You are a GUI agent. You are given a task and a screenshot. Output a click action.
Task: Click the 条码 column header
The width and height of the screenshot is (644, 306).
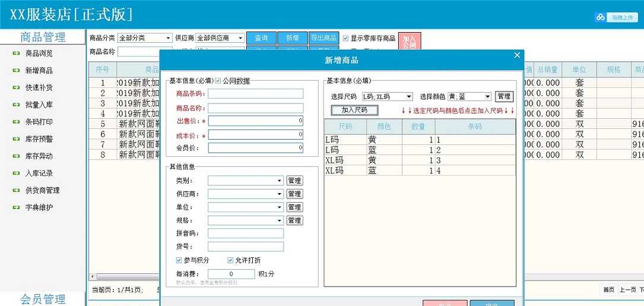click(x=475, y=127)
